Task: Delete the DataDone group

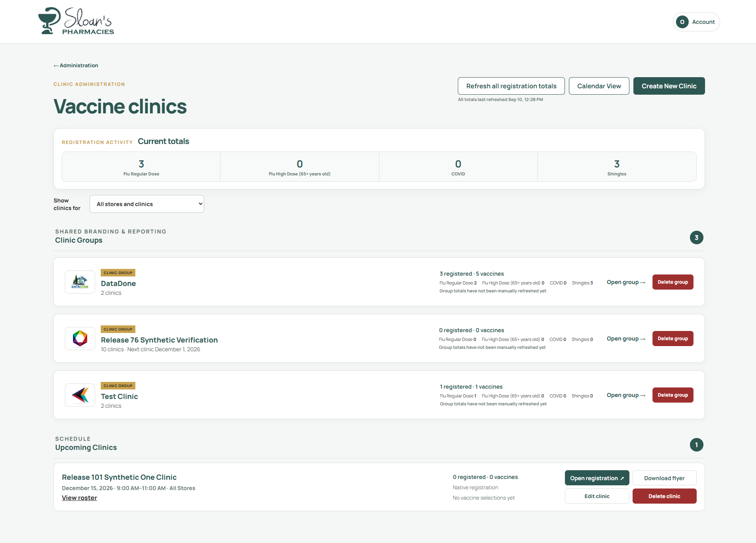Action: point(673,282)
